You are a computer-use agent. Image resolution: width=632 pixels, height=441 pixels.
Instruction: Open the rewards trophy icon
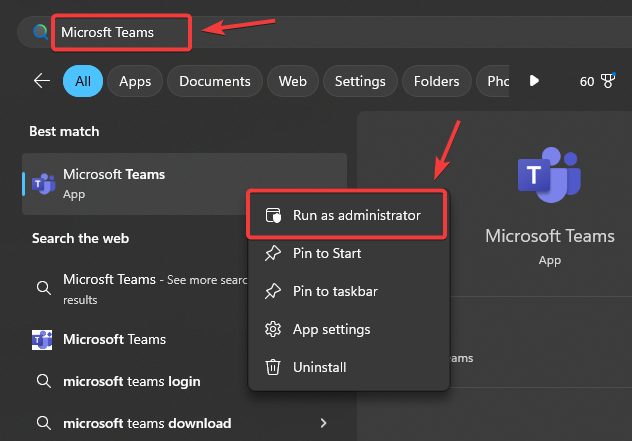point(608,81)
